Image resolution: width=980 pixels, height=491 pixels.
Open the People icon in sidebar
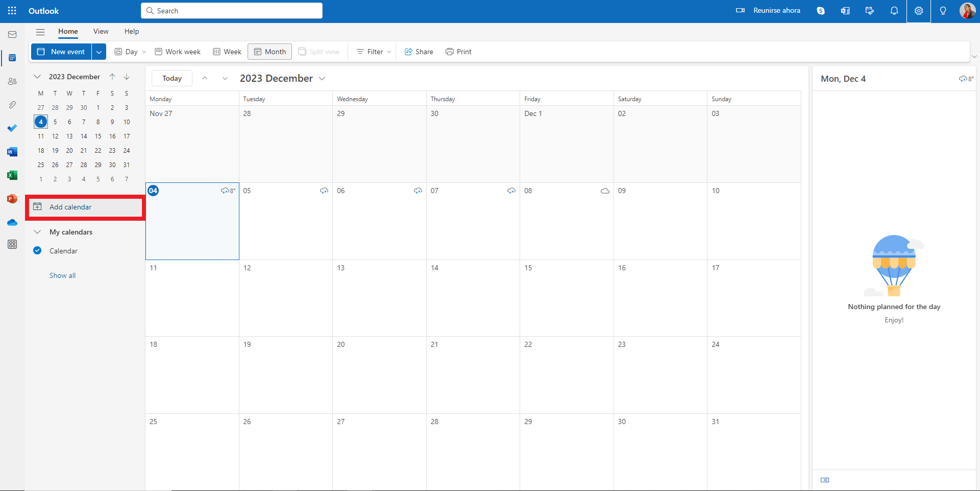pyautogui.click(x=12, y=81)
